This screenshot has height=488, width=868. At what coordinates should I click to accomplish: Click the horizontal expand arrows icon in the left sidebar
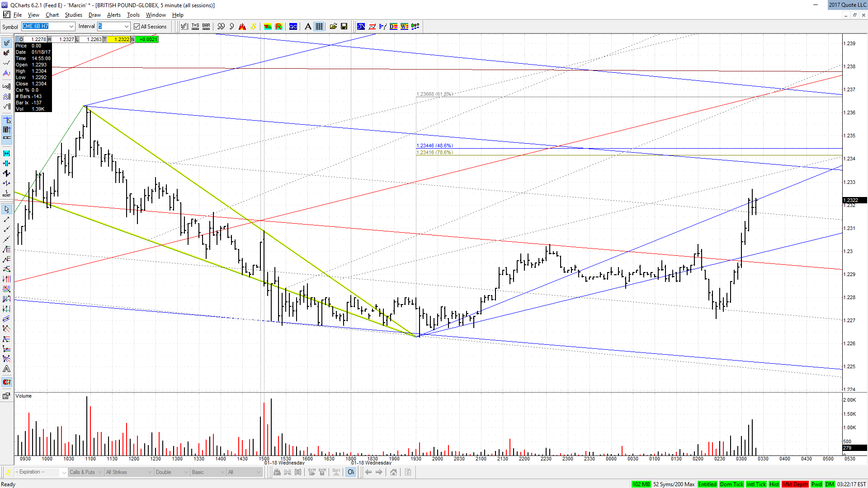tap(7, 154)
